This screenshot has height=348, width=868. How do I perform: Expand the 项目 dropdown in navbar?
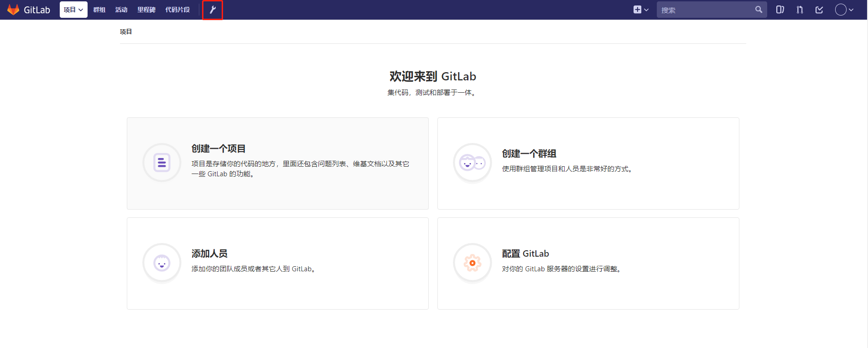pyautogui.click(x=73, y=10)
